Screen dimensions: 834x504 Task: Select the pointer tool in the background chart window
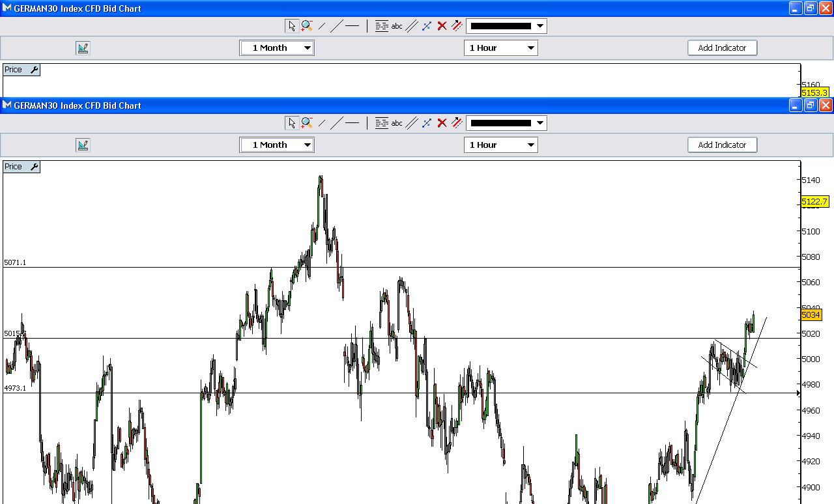291,26
